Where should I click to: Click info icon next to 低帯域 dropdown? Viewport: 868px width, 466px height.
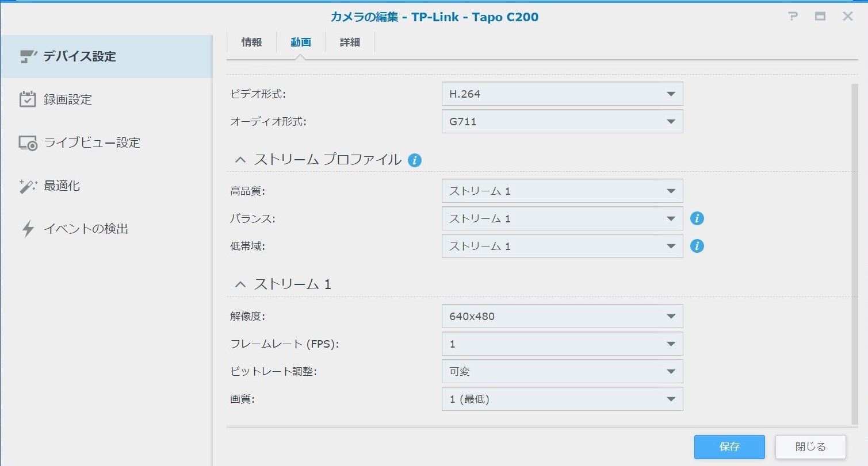click(x=697, y=246)
